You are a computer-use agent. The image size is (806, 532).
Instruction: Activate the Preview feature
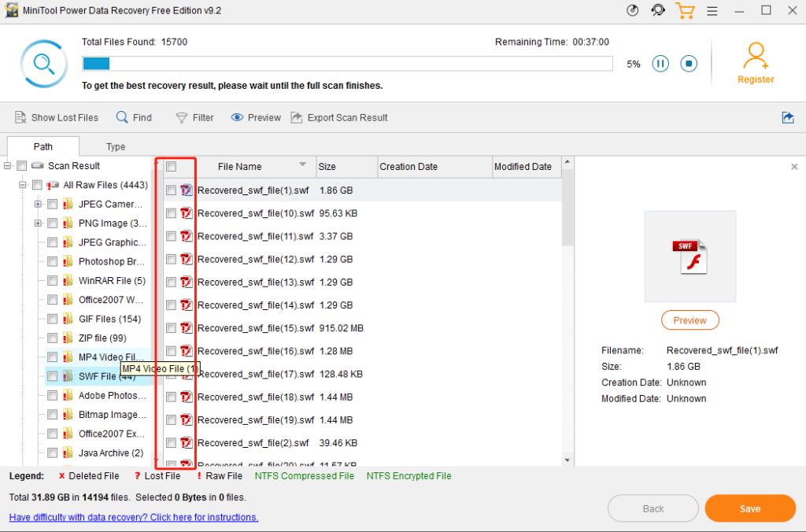pos(256,117)
